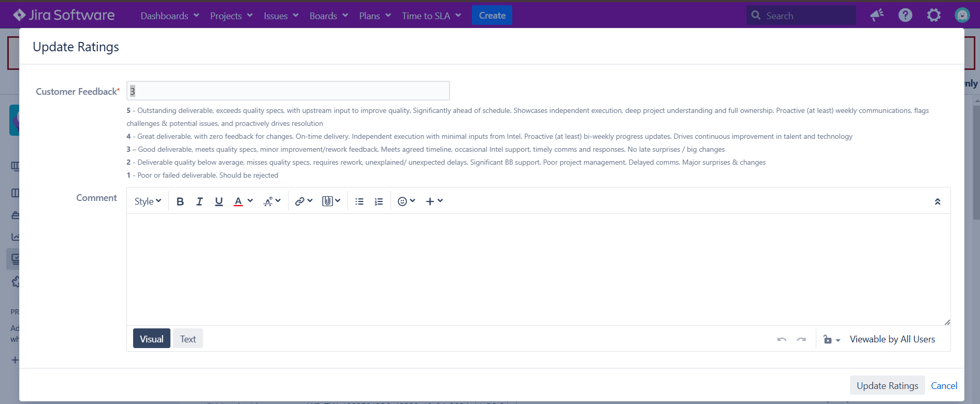
Task: Click the Jira Software logo
Action: coord(64,15)
